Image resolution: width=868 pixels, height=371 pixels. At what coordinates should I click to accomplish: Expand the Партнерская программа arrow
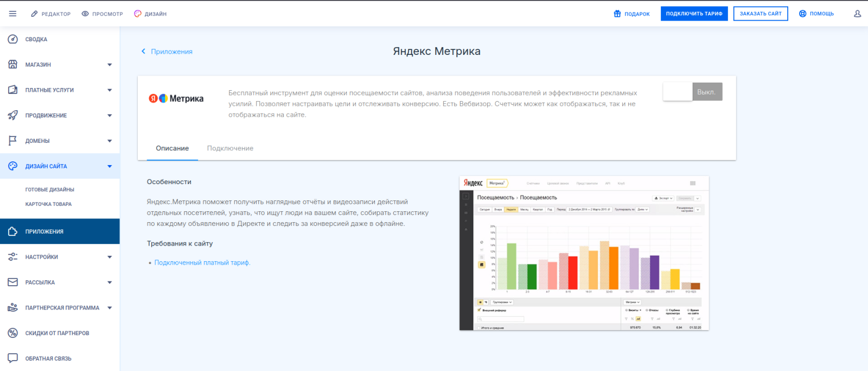point(110,307)
